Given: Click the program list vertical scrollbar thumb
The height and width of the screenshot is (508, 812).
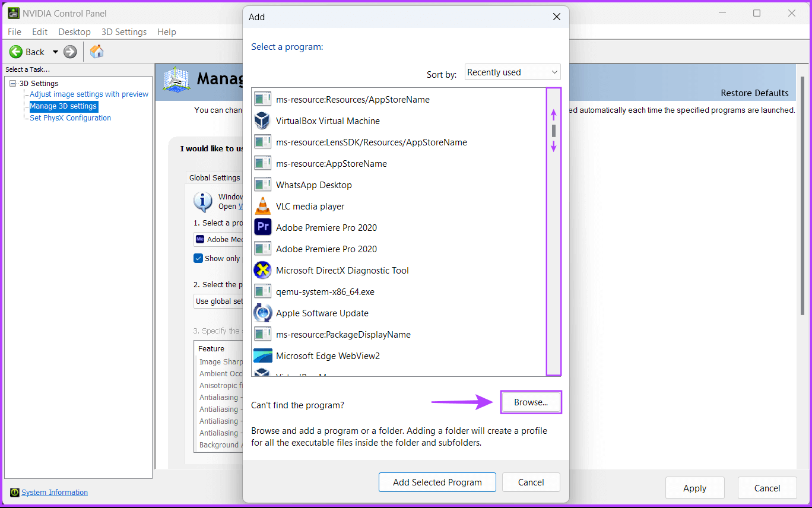Looking at the screenshot, I should [x=554, y=131].
